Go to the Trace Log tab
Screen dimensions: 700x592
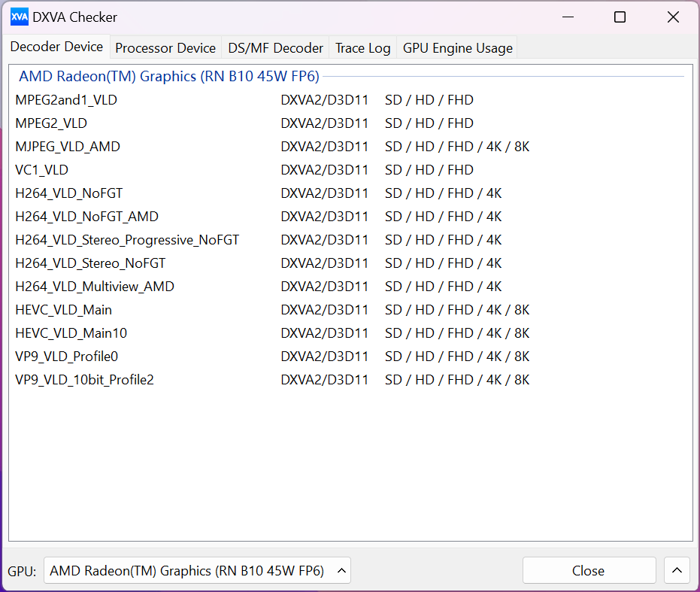(x=363, y=48)
